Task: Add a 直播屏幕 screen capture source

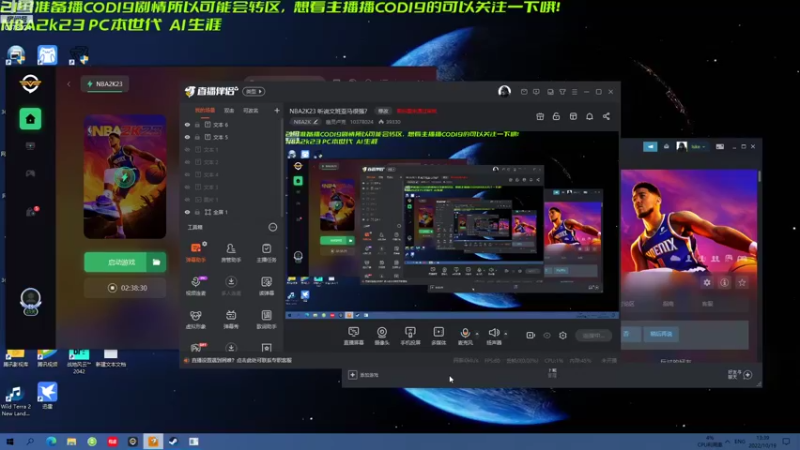Action: click(354, 336)
